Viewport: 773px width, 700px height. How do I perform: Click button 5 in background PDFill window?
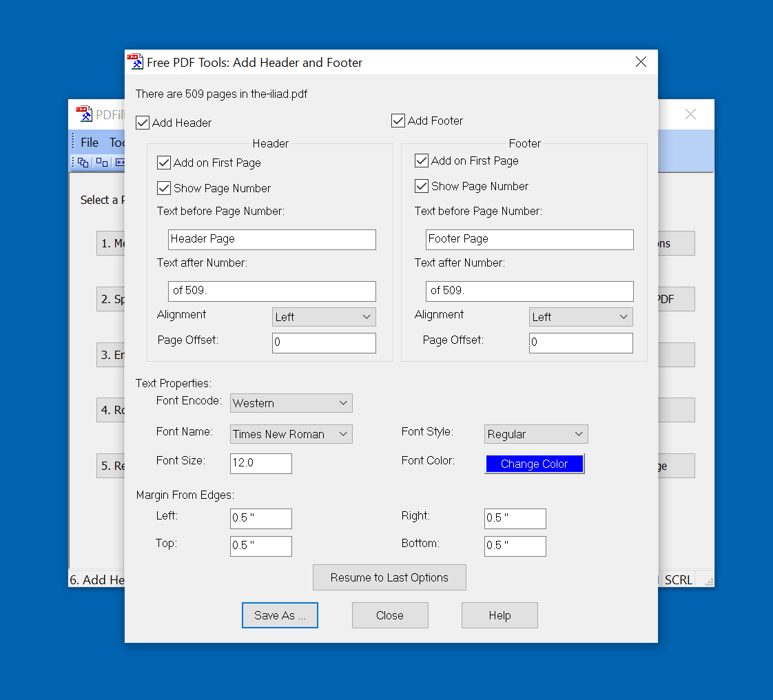click(111, 466)
